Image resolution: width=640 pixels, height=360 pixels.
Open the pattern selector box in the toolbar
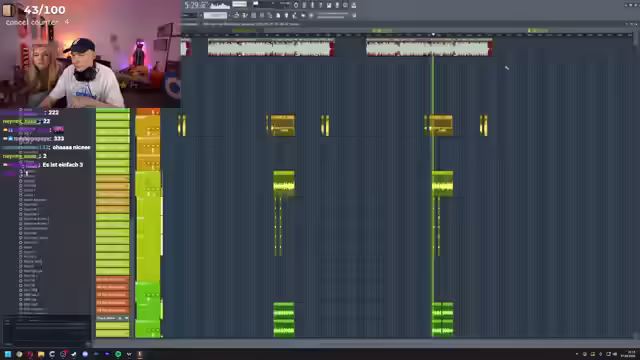(216, 16)
